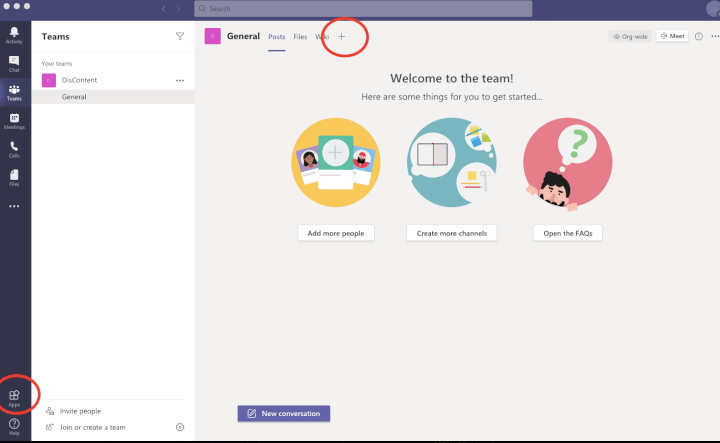Select the General channel in list

[112, 97]
